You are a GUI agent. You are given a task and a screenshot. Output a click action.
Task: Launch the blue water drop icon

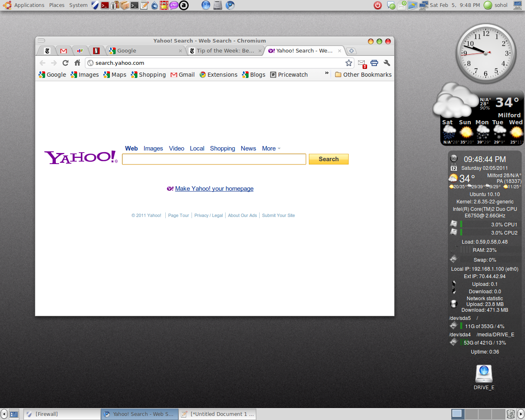pyautogui.click(x=154, y=5)
